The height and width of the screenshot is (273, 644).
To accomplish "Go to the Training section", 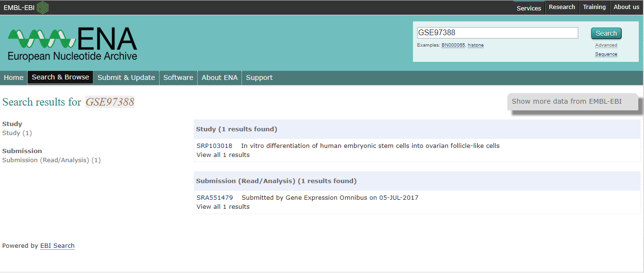I will (x=594, y=7).
